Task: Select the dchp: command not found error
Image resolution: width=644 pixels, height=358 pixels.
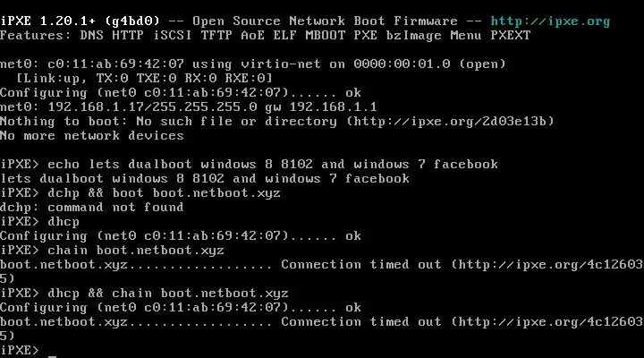Action: pos(92,207)
